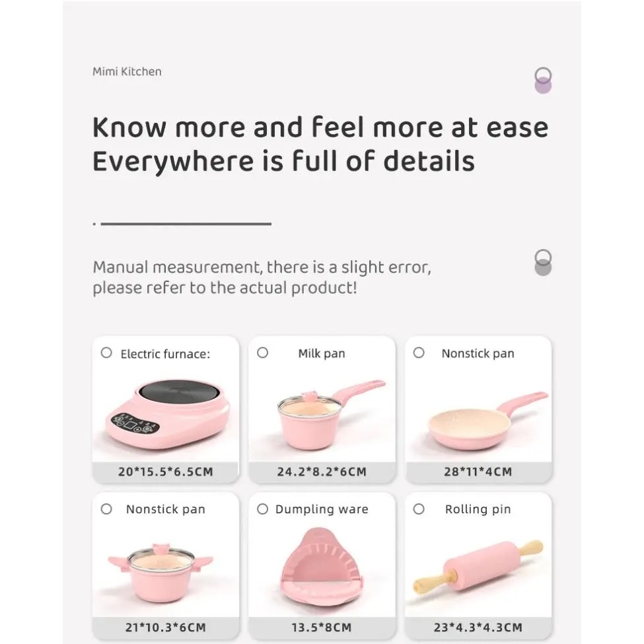
Task: Click the two-handled pot image
Action: click(161, 573)
